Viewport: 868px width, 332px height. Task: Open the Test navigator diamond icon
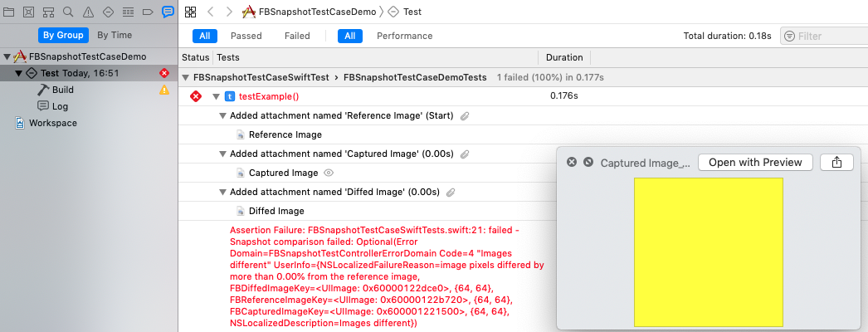pos(108,12)
